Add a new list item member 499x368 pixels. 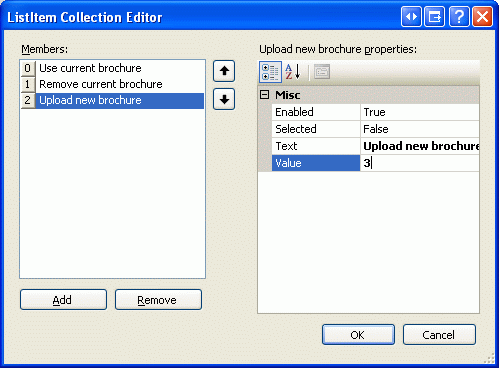pos(63,300)
